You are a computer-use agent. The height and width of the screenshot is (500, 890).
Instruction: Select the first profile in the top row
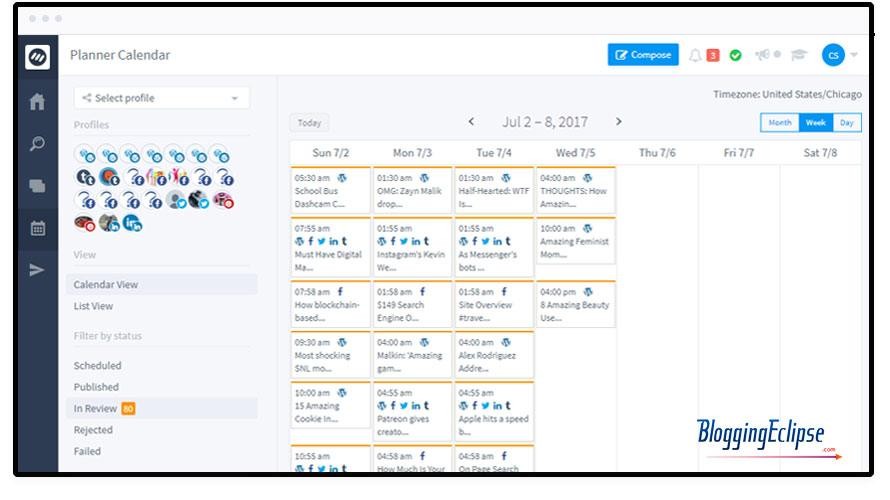coord(86,154)
